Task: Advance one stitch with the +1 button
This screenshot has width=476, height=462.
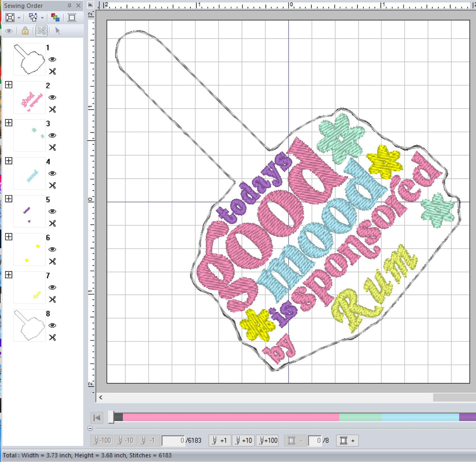Action: 219,441
